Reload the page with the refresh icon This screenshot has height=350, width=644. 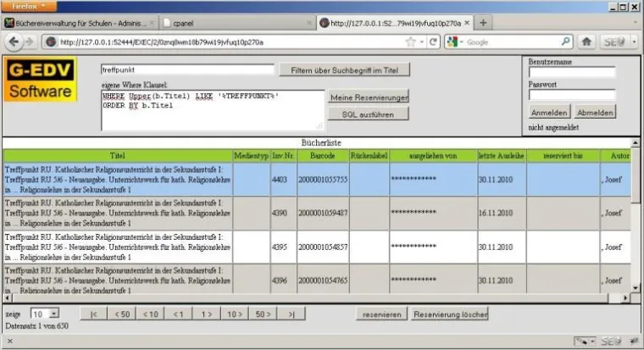[x=433, y=42]
